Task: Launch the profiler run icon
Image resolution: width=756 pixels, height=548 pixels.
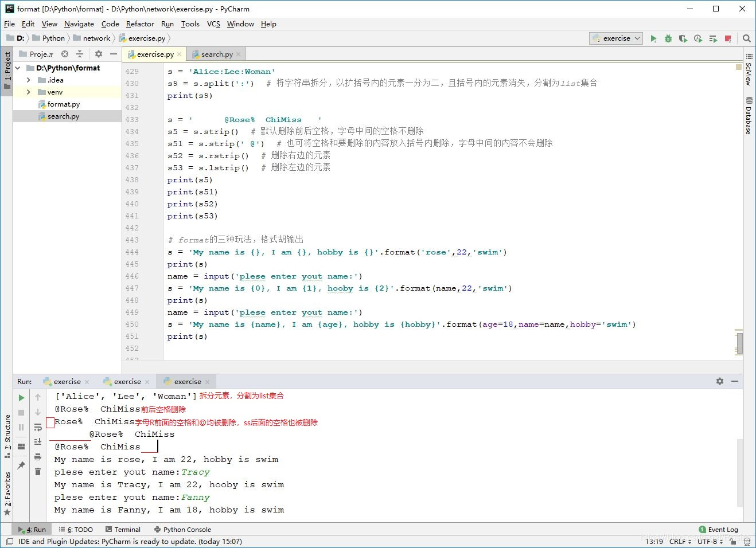Action: [698, 38]
